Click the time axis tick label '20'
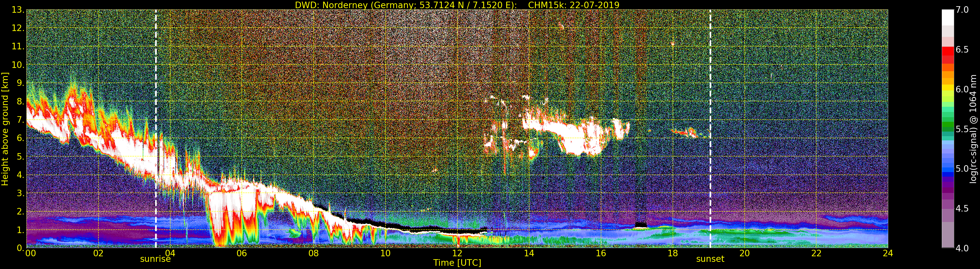 744,253
